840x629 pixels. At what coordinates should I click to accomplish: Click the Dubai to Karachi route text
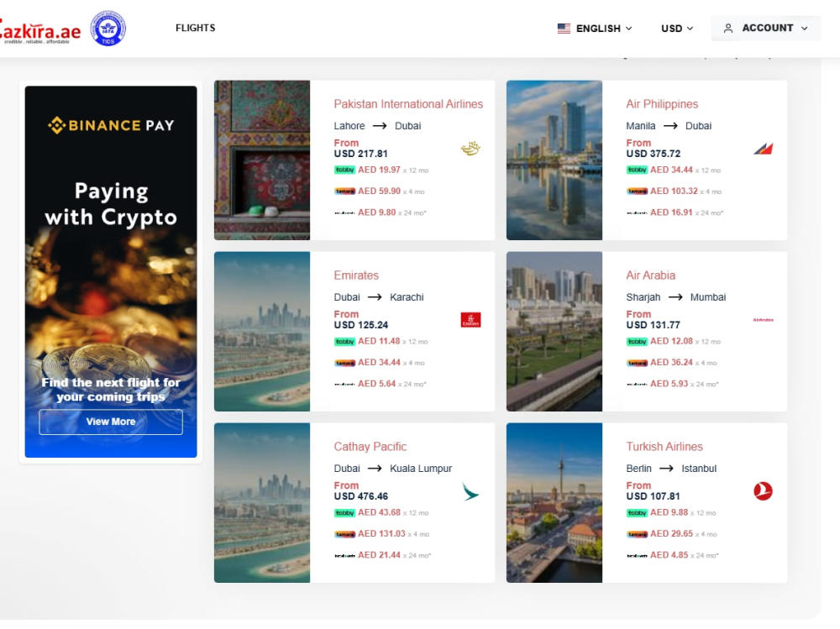[379, 296]
